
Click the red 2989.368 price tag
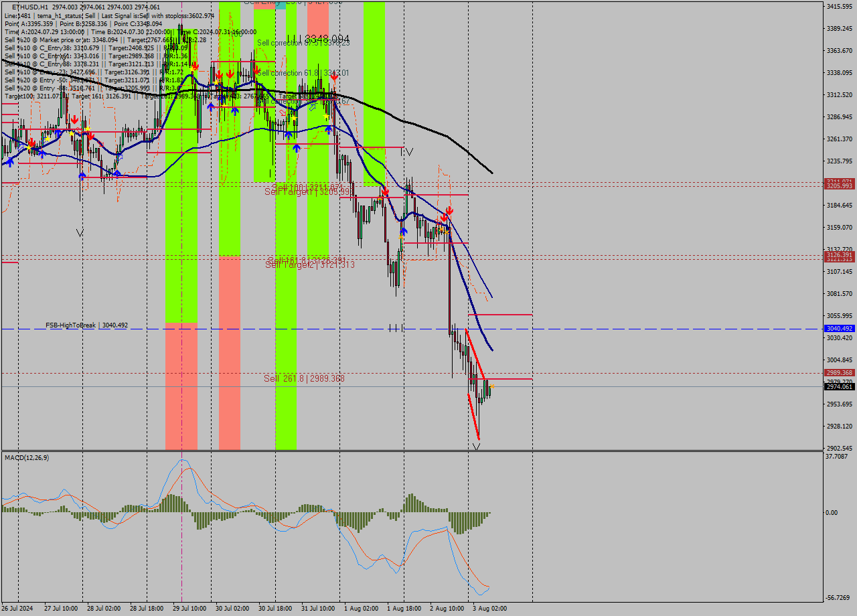point(839,373)
